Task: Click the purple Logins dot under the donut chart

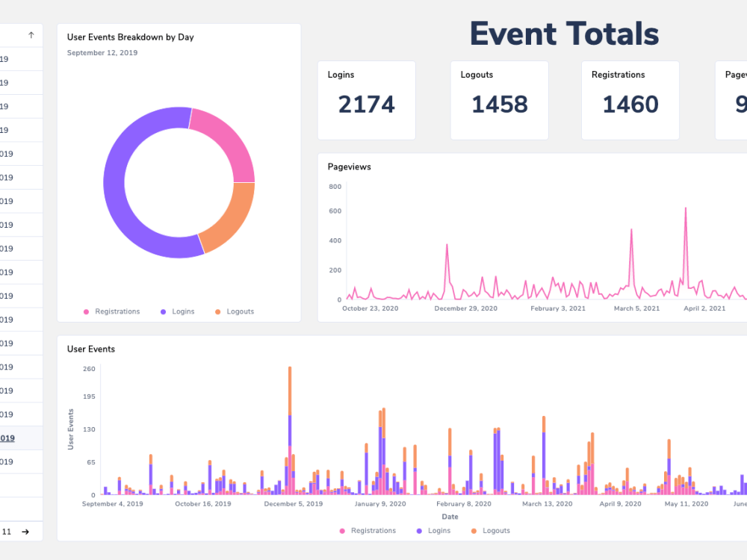Action: (164, 311)
